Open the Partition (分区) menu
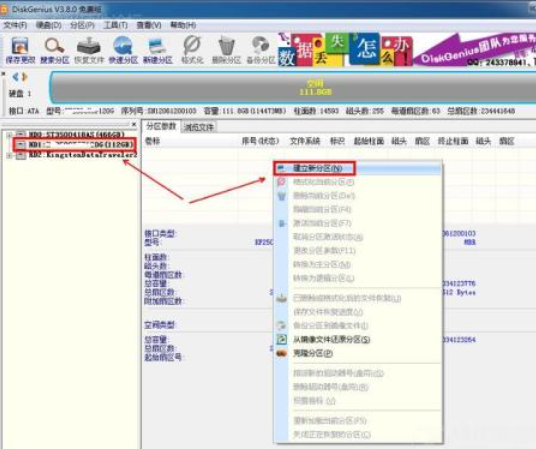Image resolution: width=536 pixels, height=449 pixels. click(x=82, y=25)
